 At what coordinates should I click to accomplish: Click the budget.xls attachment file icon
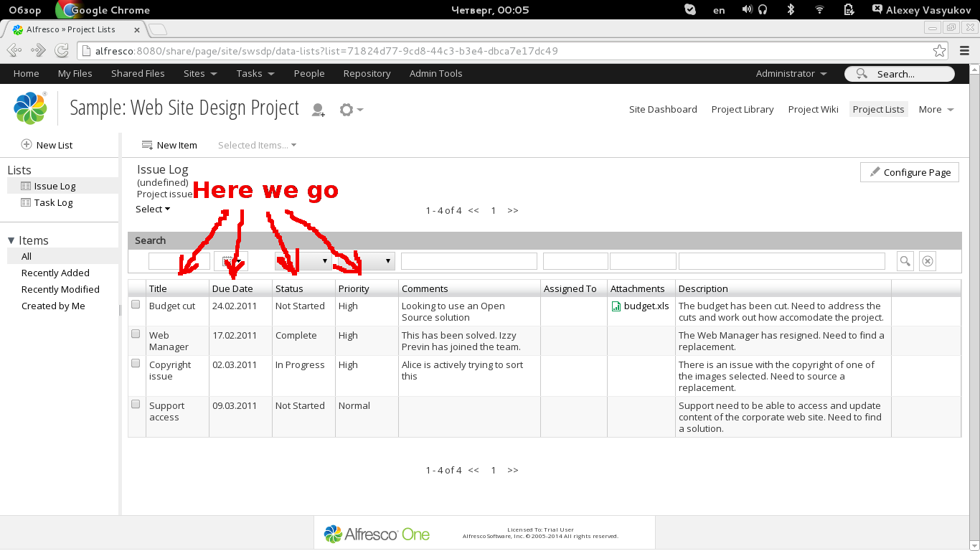pos(616,306)
